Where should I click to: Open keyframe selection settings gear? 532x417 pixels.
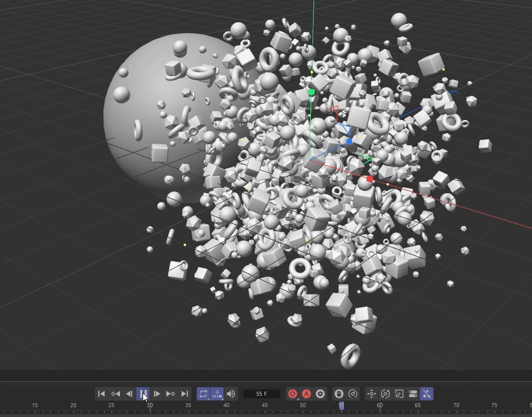(320, 394)
